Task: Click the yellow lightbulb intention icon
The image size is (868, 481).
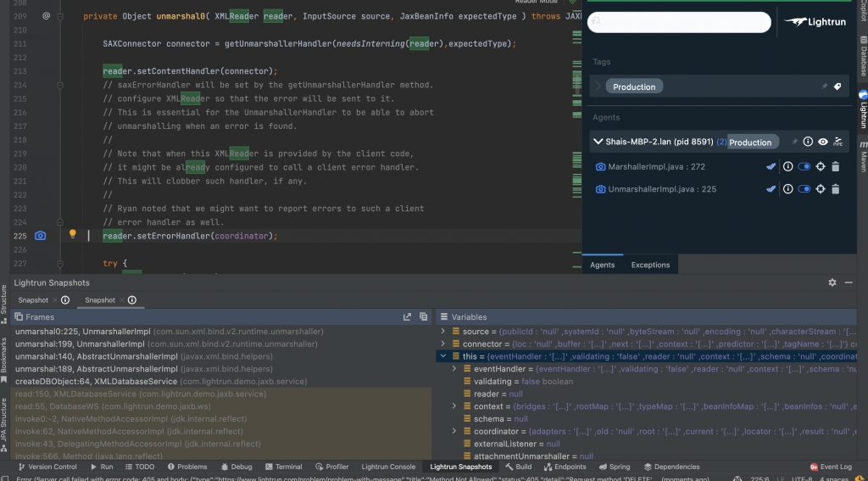Action: pyautogui.click(x=73, y=235)
